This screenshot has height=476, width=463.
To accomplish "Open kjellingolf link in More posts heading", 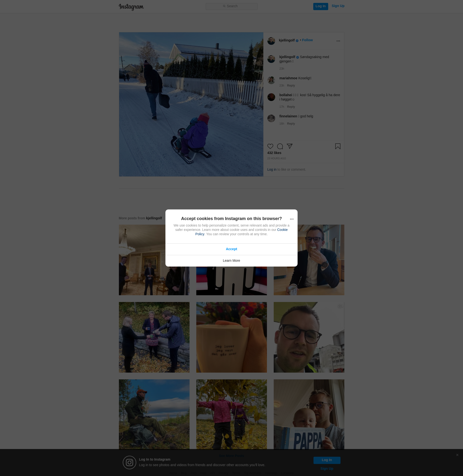I will [x=154, y=218].
